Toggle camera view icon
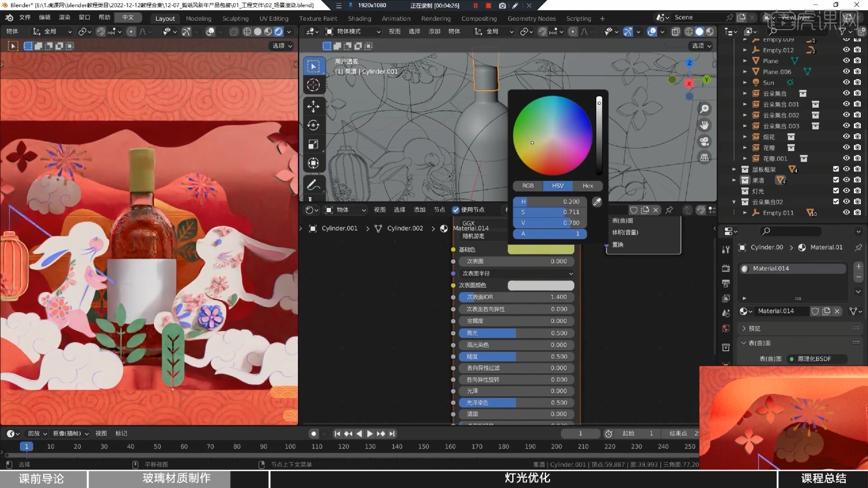 point(704,141)
